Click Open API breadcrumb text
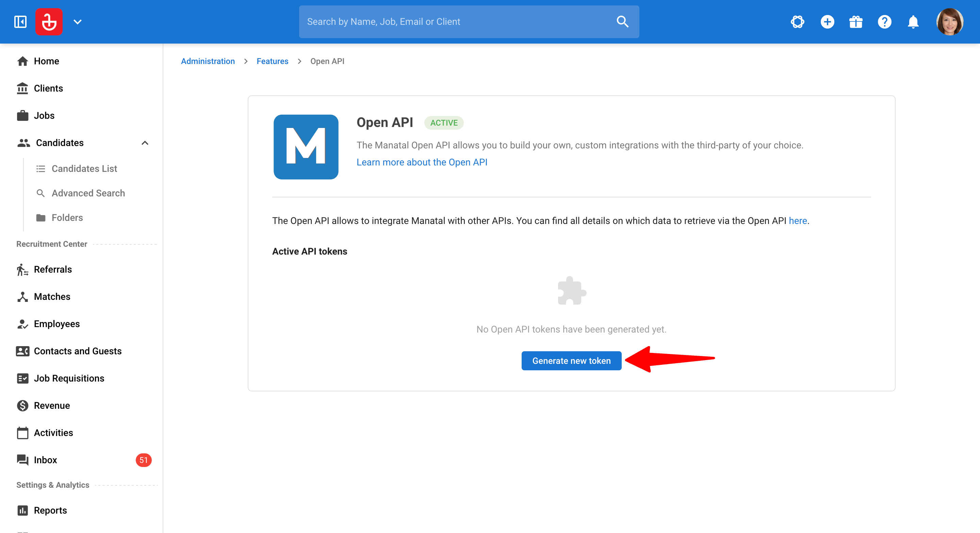Screen dimensions: 980x533 tap(327, 61)
